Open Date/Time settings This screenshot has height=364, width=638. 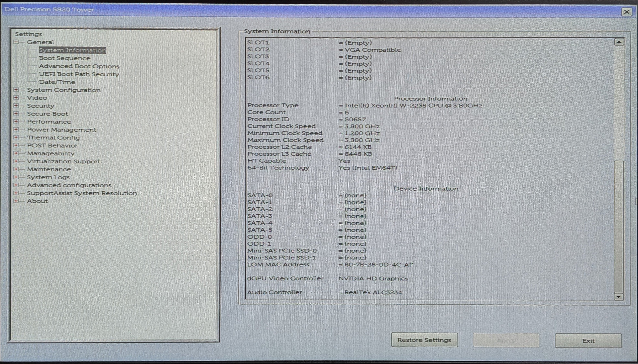click(57, 82)
